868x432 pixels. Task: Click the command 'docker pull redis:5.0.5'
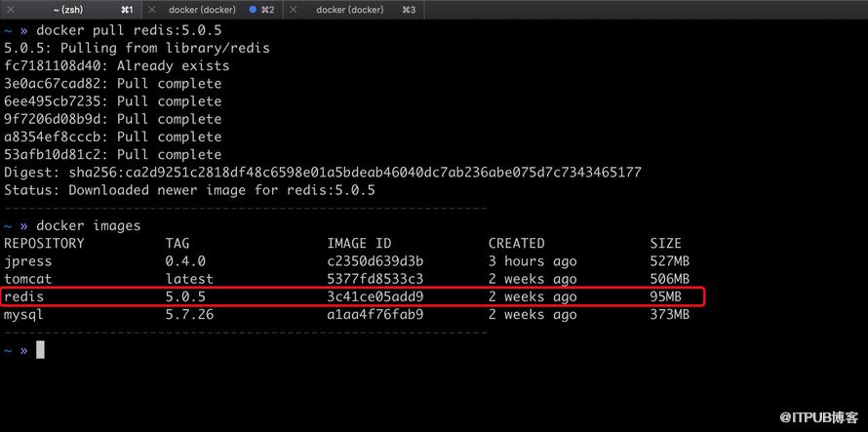(129, 30)
